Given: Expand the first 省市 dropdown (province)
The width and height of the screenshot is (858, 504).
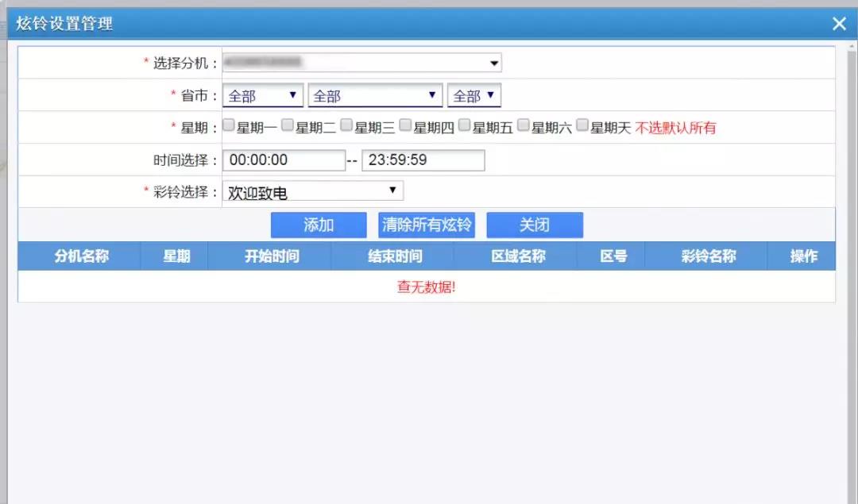Looking at the screenshot, I should pos(263,96).
